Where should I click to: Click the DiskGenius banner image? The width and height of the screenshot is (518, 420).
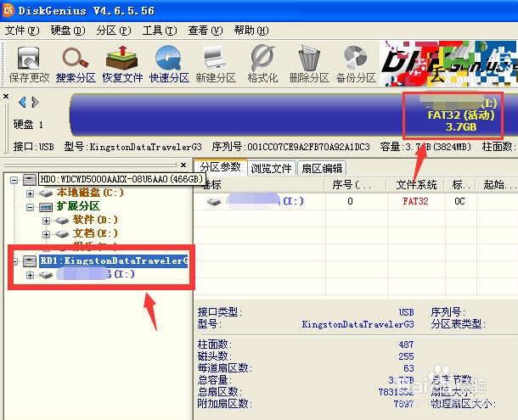(x=448, y=64)
